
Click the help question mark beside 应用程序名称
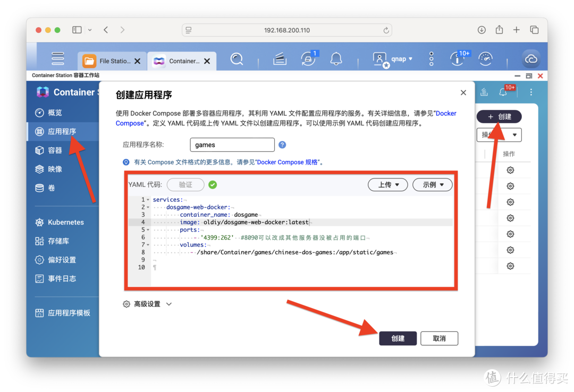tap(282, 144)
